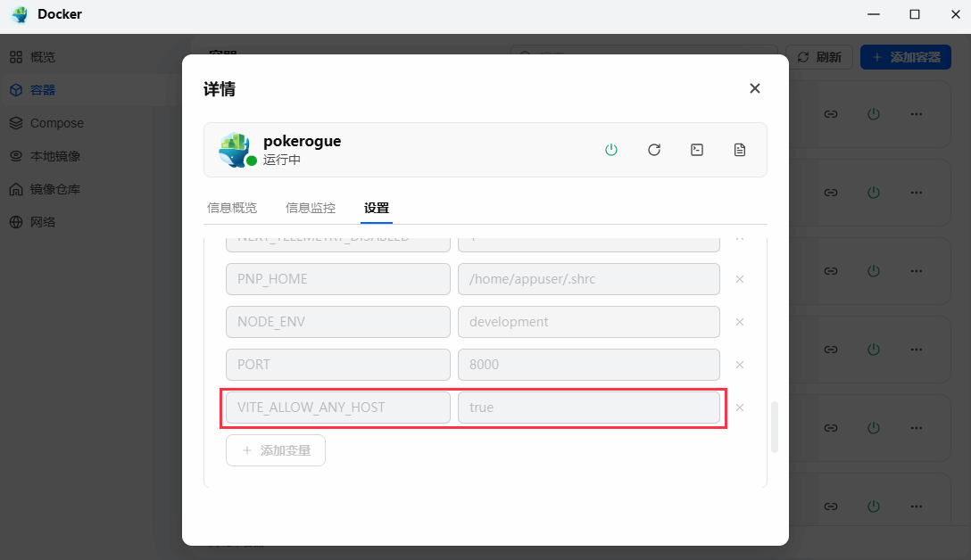Click the /home/appuser/.shrc value field
971x560 pixels.
tap(589, 279)
